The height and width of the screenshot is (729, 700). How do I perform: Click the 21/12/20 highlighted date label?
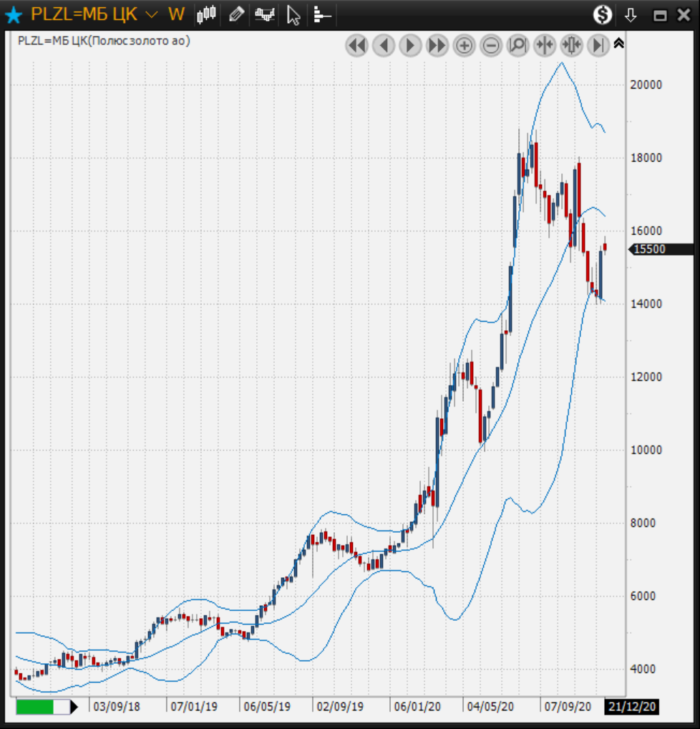tap(631, 707)
